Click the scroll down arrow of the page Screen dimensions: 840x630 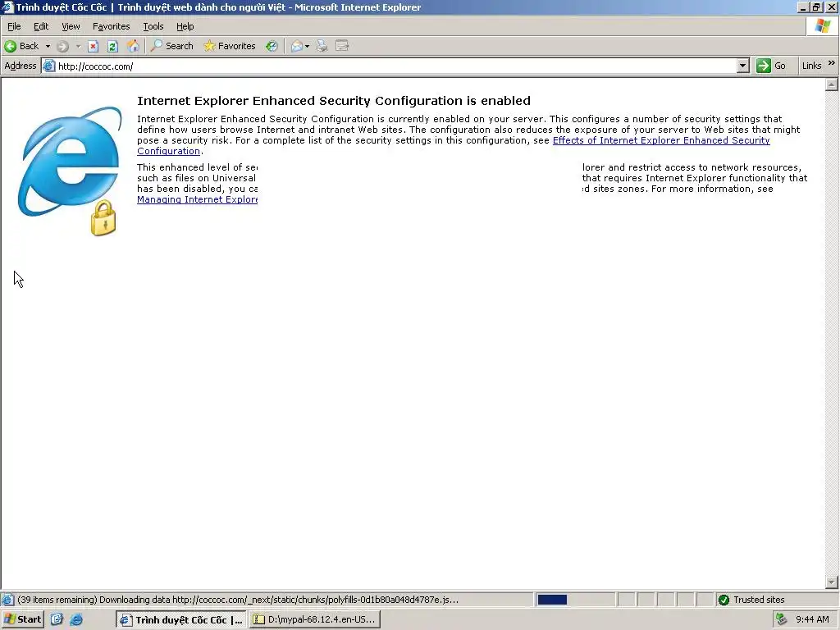pos(832,582)
